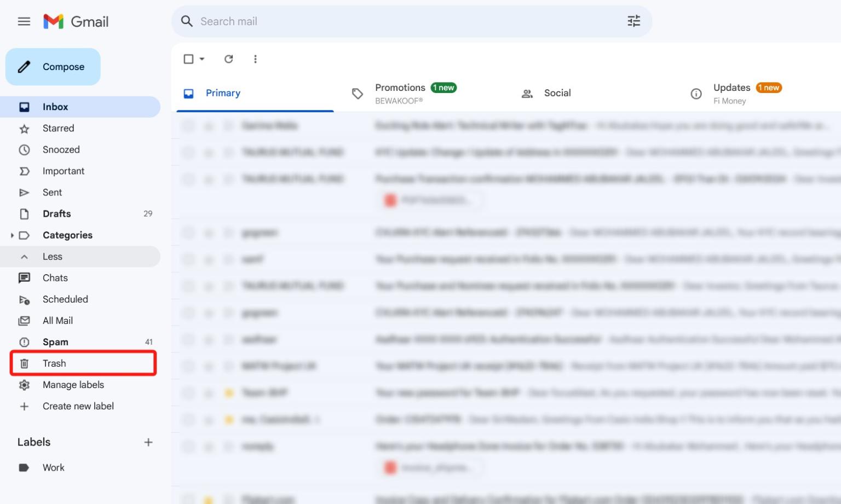Open the more options three-dot menu
Screen dimensions: 841x504
pos(255,59)
